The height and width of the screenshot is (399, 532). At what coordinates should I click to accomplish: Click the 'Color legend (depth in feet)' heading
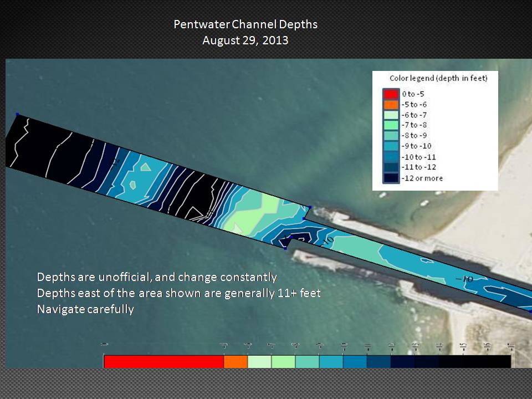(x=438, y=79)
